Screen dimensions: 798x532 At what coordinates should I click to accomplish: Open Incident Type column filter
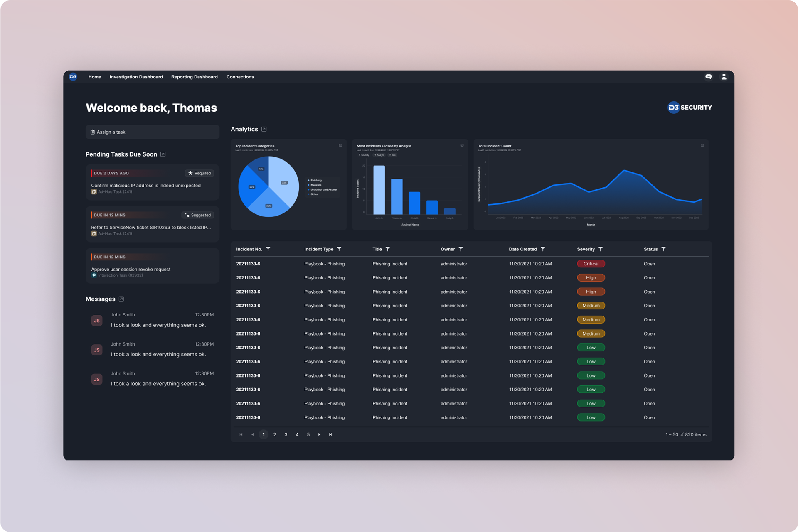click(x=339, y=249)
